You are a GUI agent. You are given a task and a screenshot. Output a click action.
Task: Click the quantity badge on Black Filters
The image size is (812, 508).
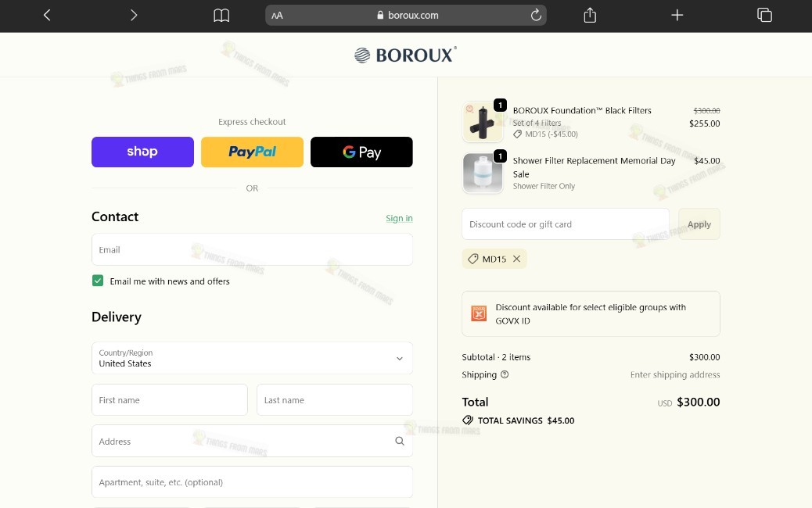tap(500, 105)
